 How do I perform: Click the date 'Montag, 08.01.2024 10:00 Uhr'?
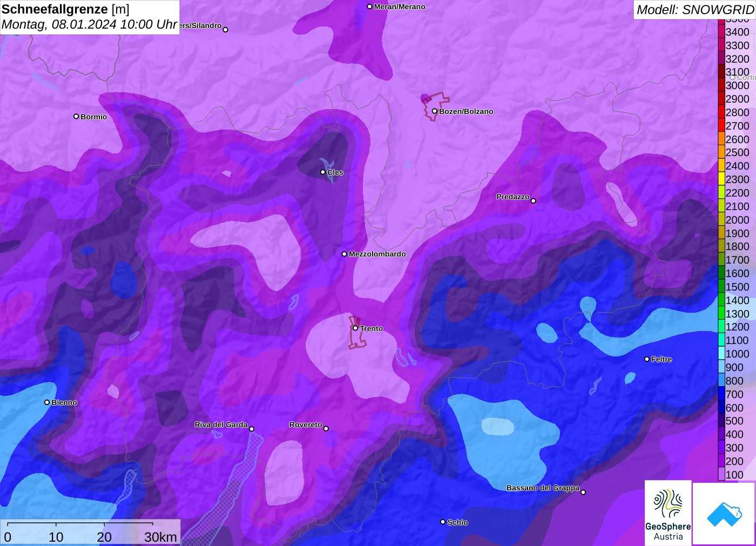[90, 24]
